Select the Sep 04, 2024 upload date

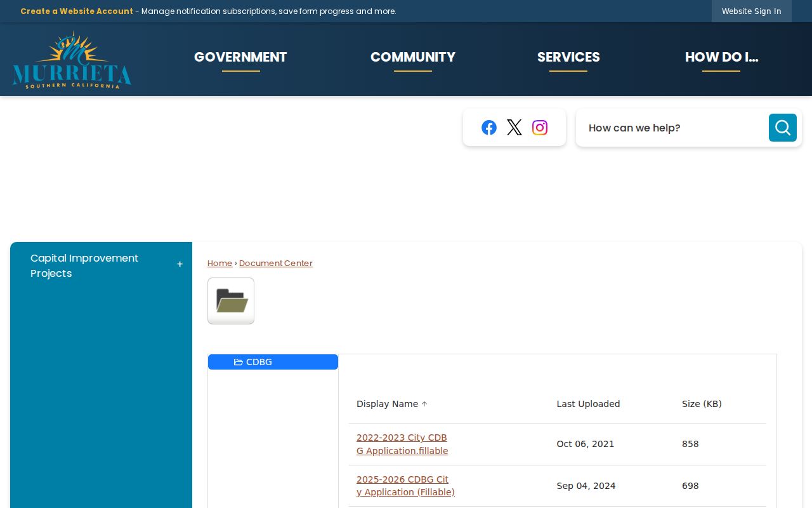pyautogui.click(x=586, y=486)
